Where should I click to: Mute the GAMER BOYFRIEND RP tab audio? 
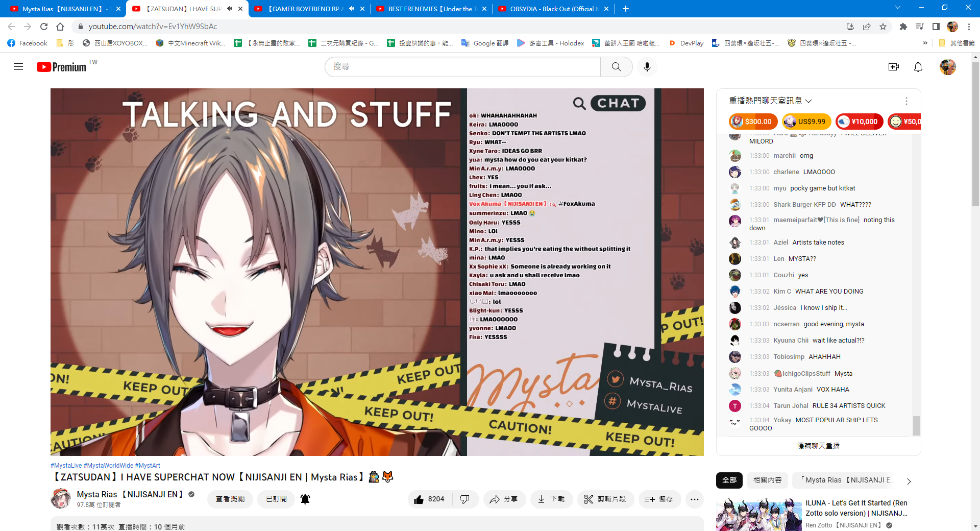tap(352, 9)
